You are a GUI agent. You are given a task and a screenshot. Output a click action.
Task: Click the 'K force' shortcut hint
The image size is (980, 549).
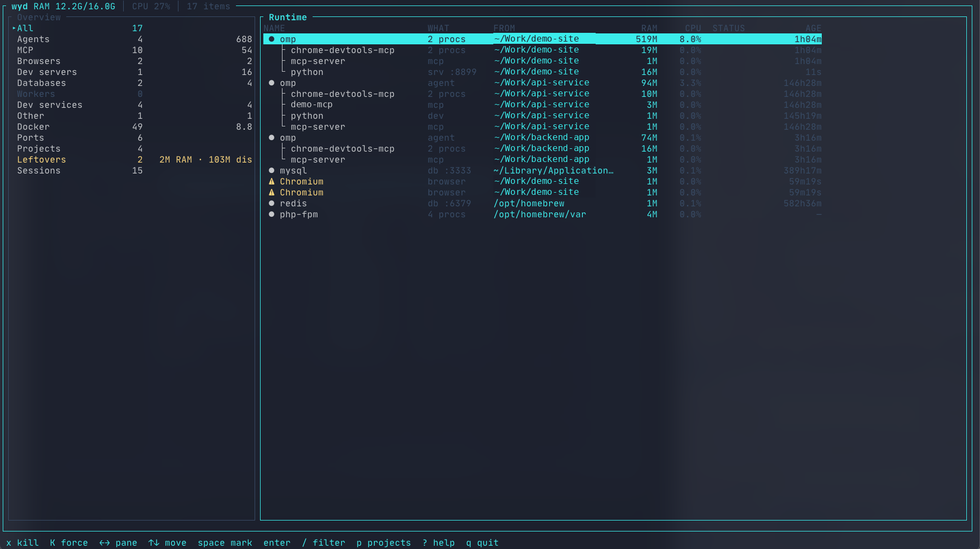point(69,542)
